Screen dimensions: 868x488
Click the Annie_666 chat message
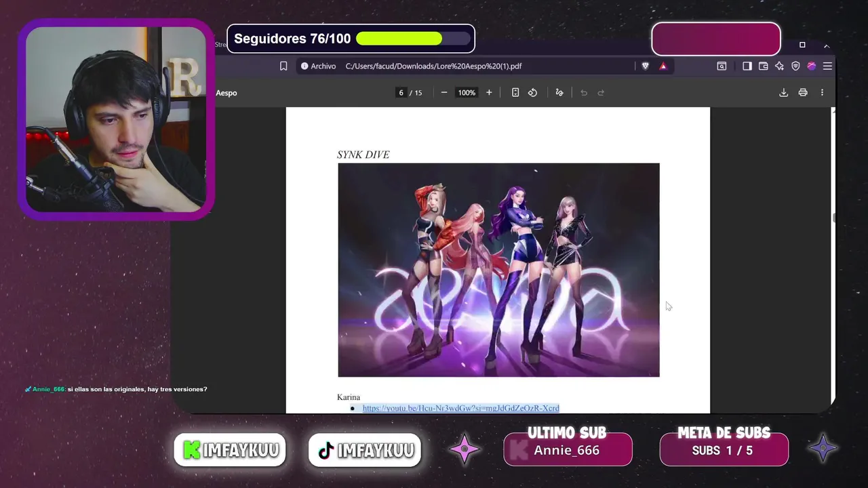coord(116,389)
